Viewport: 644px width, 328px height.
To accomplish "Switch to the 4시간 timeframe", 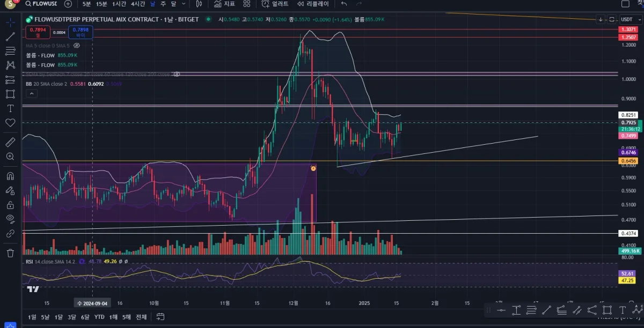I will click(x=138, y=4).
